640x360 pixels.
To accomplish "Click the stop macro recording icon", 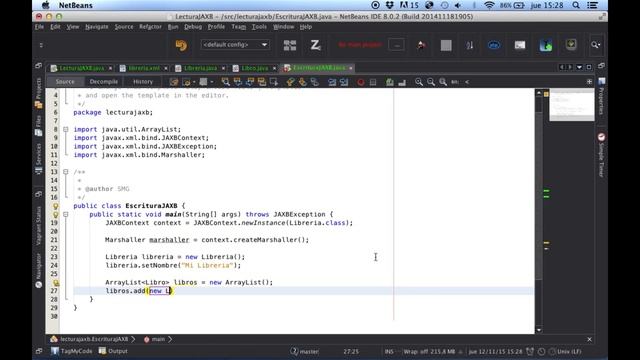I will pos(373,82).
